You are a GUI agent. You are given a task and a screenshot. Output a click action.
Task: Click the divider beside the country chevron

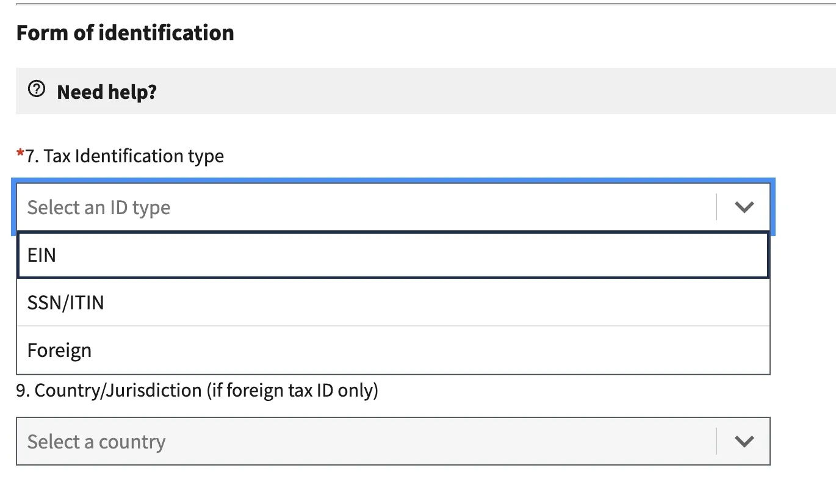click(716, 441)
